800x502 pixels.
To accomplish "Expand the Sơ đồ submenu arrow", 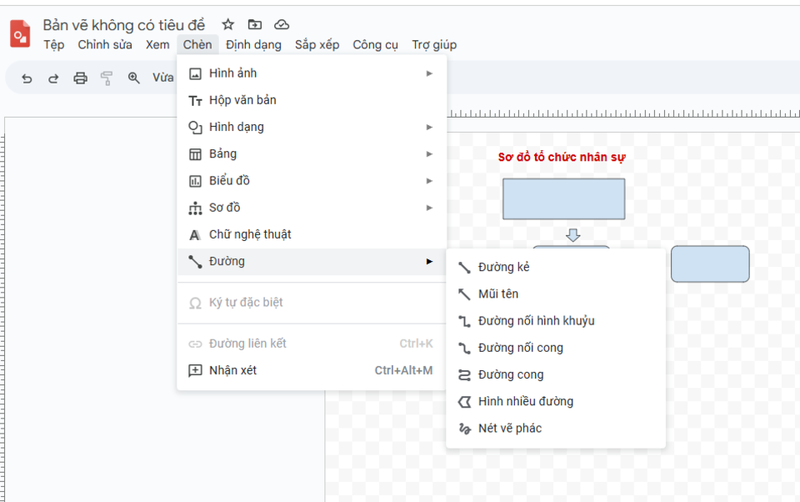I will (430, 208).
